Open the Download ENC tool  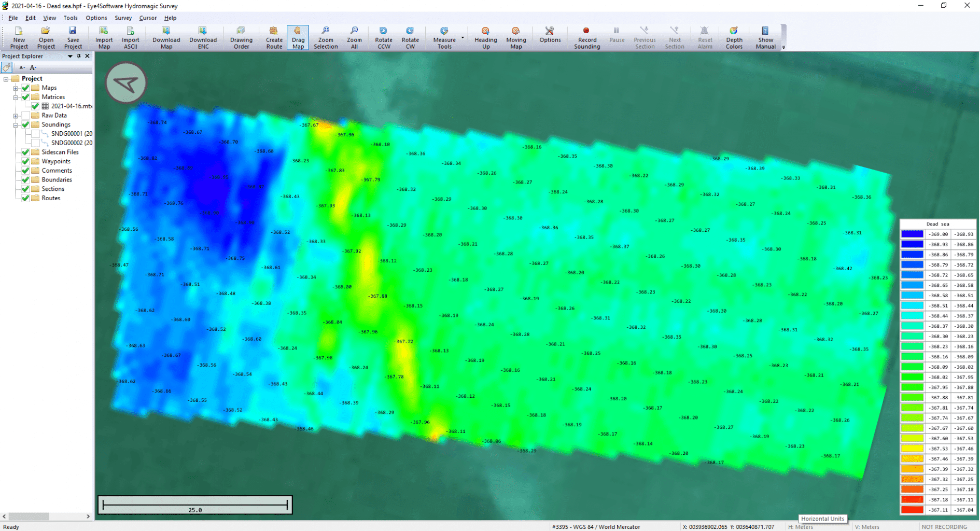click(203, 38)
